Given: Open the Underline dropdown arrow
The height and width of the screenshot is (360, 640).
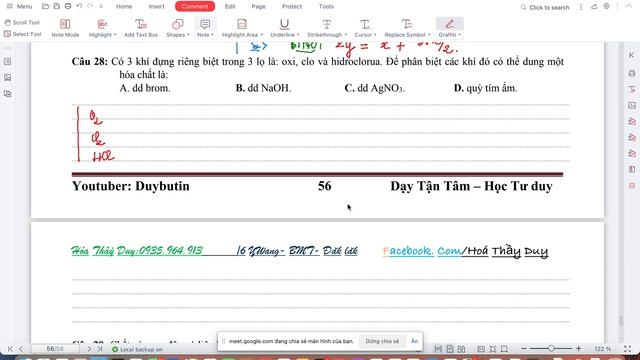Looking at the screenshot, I should click(x=298, y=35).
